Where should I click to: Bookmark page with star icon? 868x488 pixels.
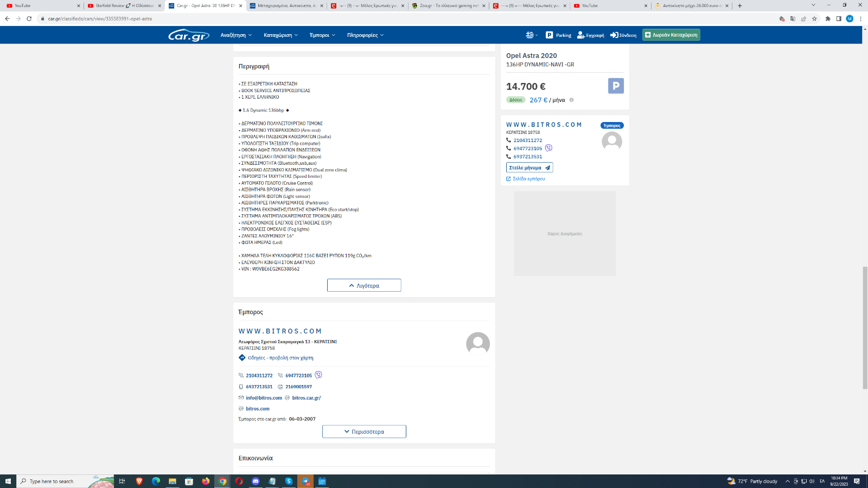coord(814,18)
